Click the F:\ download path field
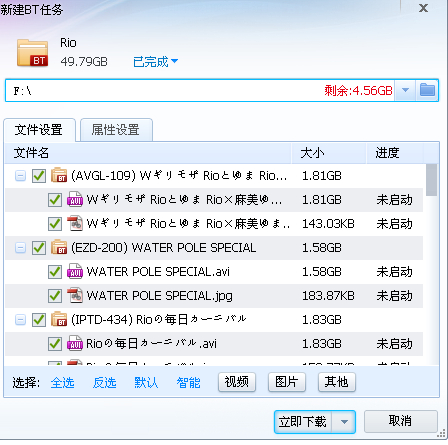The height and width of the screenshot is (445, 448). (x=200, y=90)
